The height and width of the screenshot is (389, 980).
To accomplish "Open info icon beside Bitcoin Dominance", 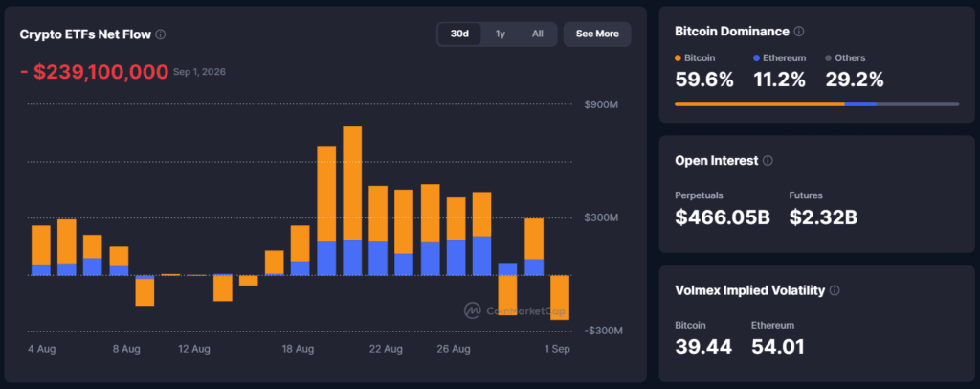I will (x=799, y=31).
